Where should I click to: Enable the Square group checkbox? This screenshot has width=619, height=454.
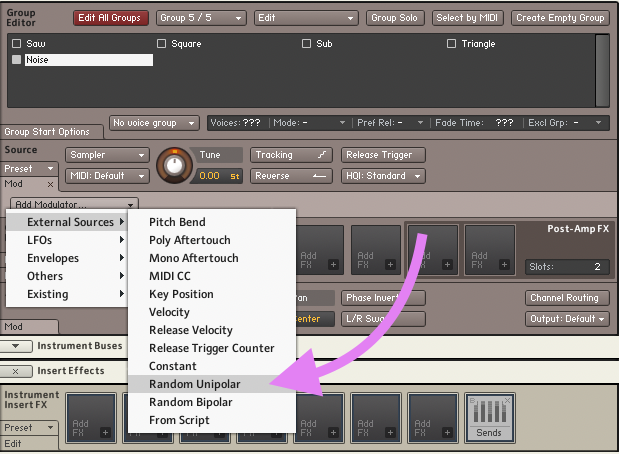point(162,44)
